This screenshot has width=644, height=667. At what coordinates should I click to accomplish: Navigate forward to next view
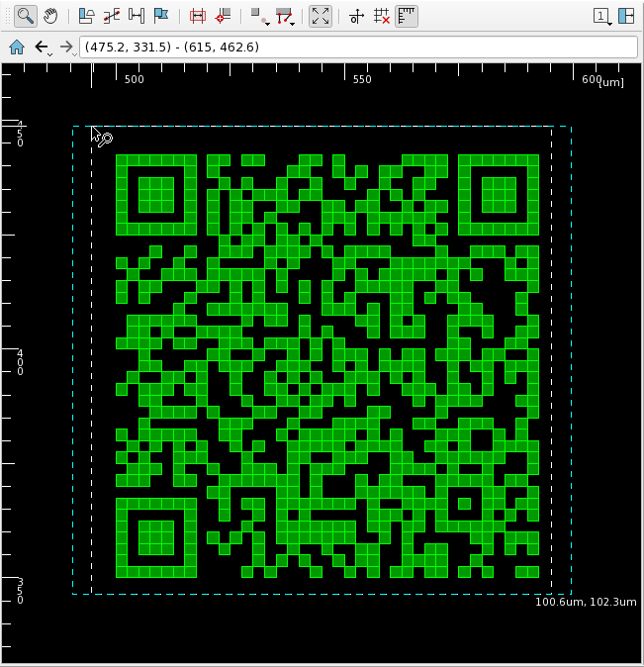pos(65,47)
